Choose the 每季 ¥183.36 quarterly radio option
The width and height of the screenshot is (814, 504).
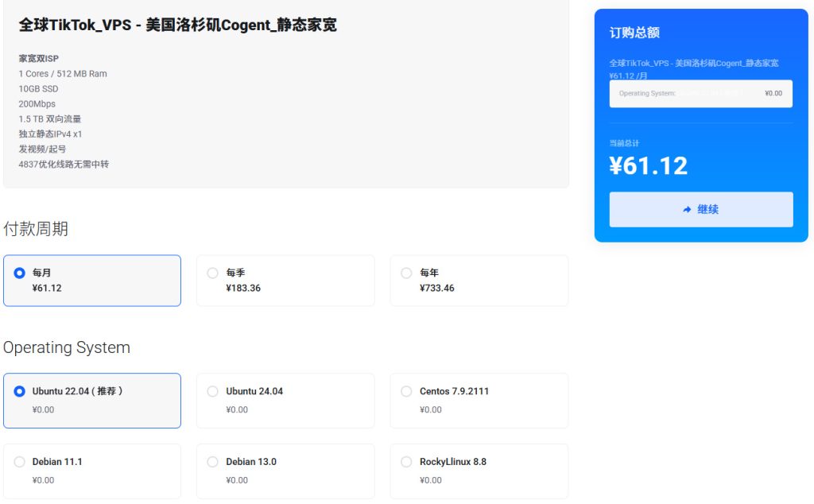tap(213, 273)
